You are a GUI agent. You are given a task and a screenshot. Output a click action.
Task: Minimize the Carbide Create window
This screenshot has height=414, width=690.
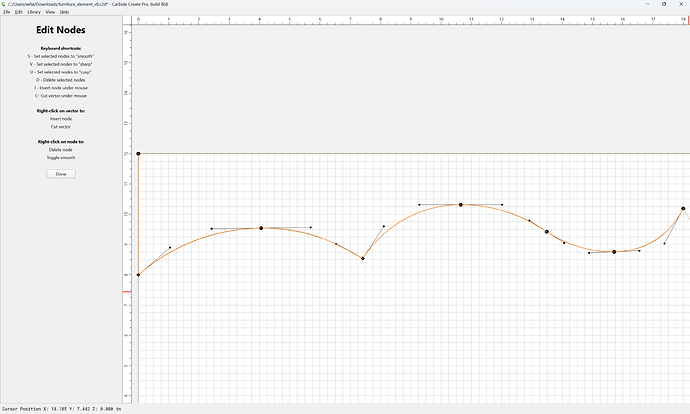click(647, 4)
